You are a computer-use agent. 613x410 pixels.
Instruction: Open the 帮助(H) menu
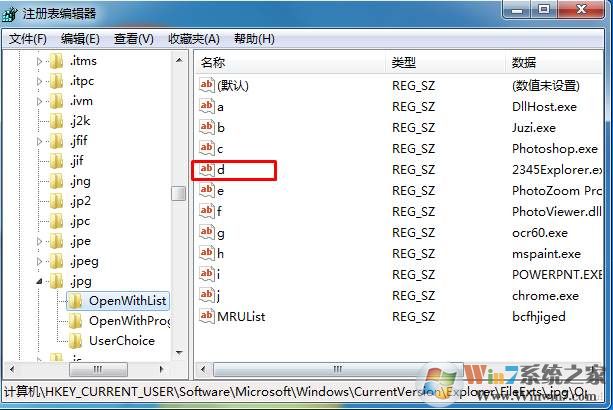tap(254, 39)
